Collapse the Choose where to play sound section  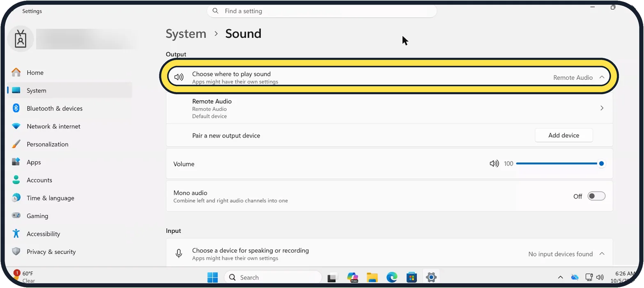(x=602, y=77)
